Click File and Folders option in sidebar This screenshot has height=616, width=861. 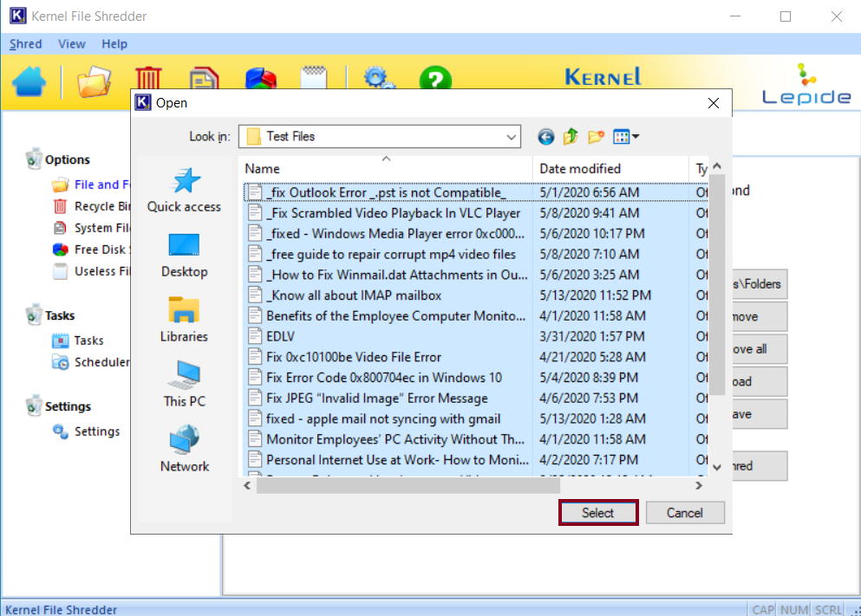pyautogui.click(x=91, y=185)
